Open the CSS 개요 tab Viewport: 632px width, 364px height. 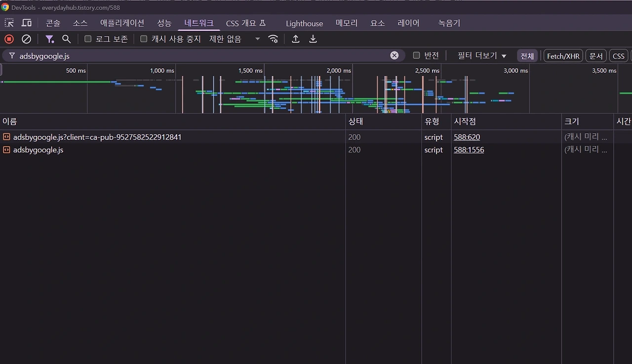[x=246, y=23]
